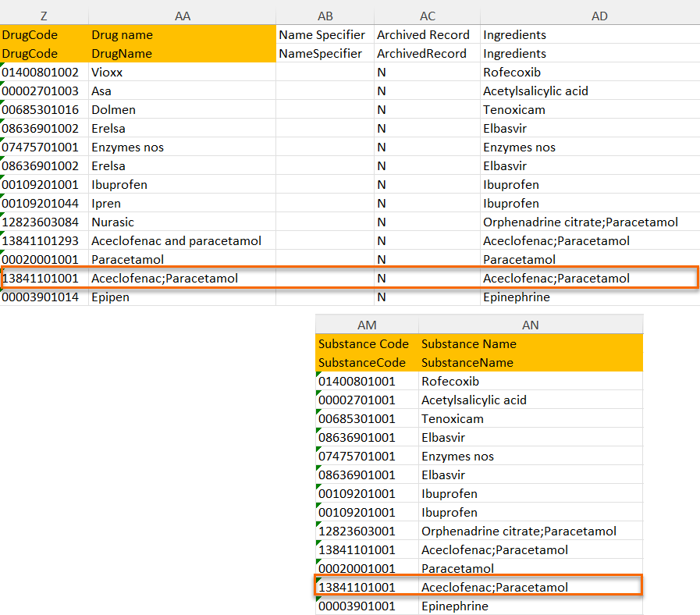Select the 'Name Specifier' header cell
Screen dimensions: 700x615
point(325,35)
